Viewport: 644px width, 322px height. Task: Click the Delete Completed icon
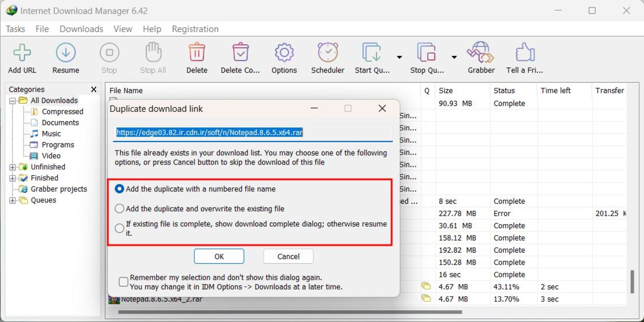pyautogui.click(x=240, y=52)
